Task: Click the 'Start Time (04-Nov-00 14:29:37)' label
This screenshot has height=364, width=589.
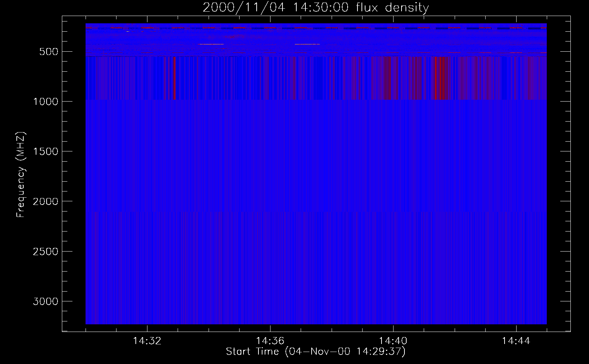Action: click(x=316, y=352)
